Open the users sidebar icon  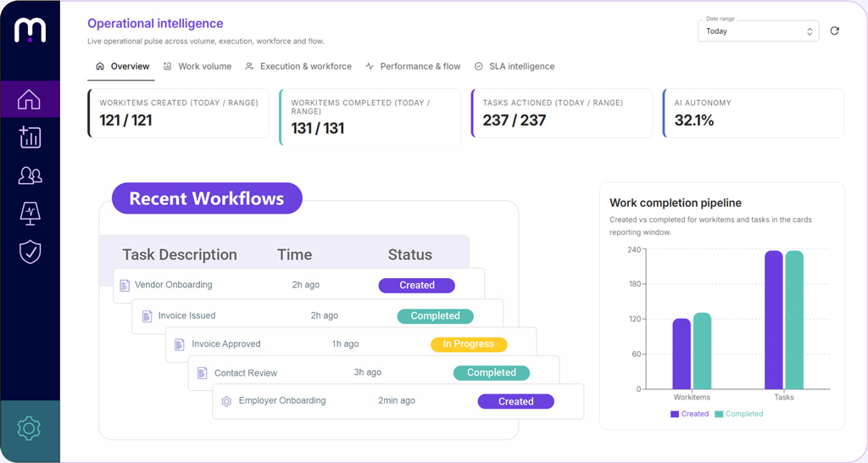30,176
